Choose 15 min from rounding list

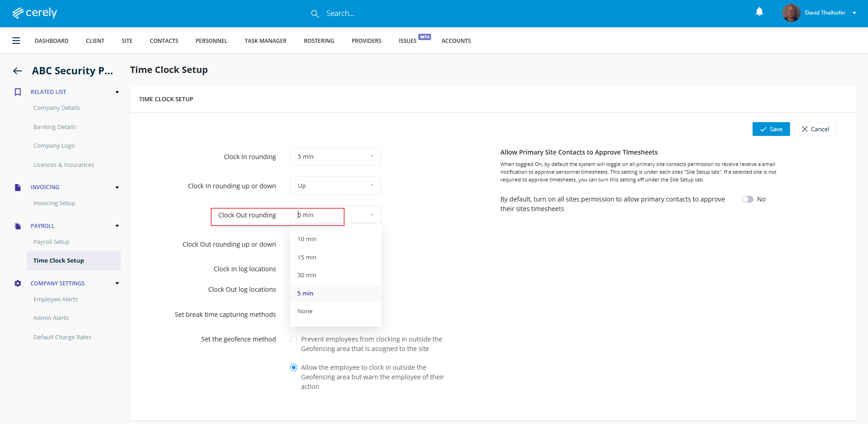(x=307, y=257)
